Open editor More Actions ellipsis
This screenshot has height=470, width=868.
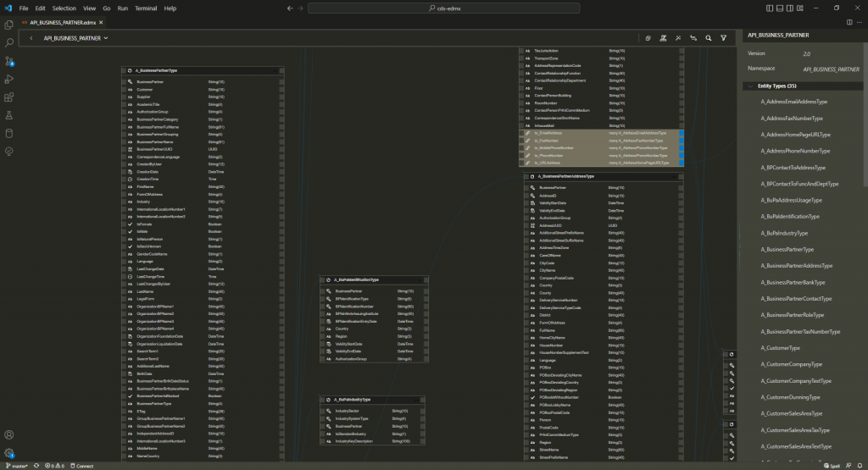click(860, 23)
